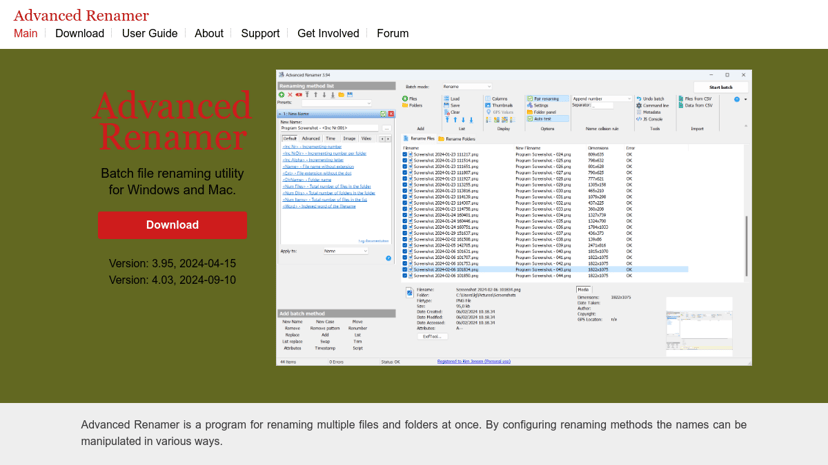Click the red X remove-method icon in method toolbar

point(290,95)
